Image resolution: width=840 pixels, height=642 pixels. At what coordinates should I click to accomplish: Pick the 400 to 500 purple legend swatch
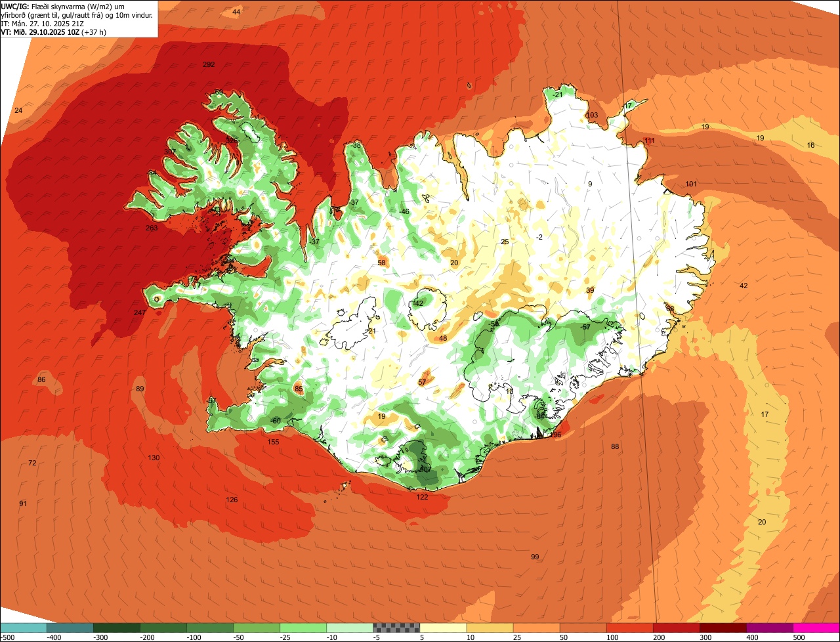pyautogui.click(x=769, y=628)
